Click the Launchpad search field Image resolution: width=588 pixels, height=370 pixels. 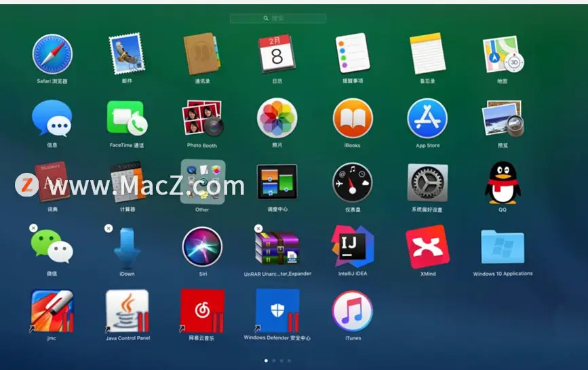coord(278,18)
